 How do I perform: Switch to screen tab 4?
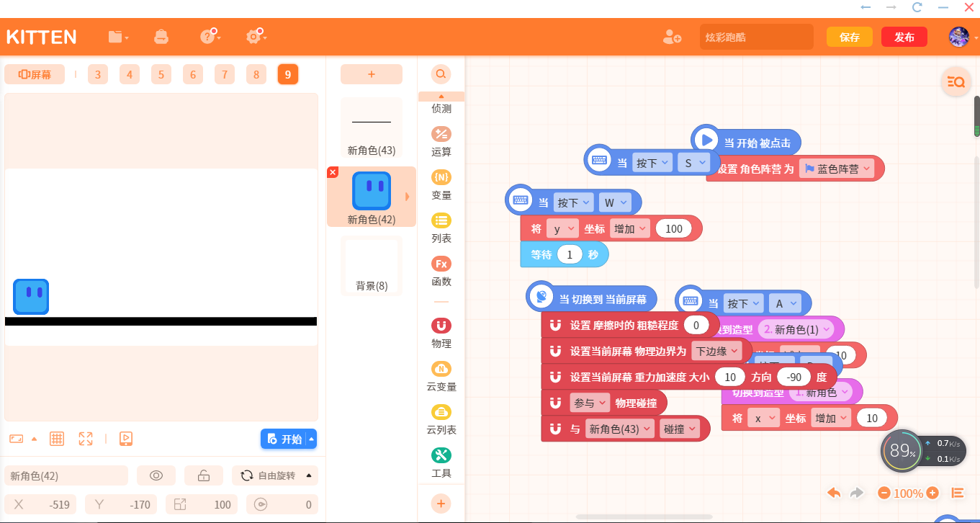[130, 74]
